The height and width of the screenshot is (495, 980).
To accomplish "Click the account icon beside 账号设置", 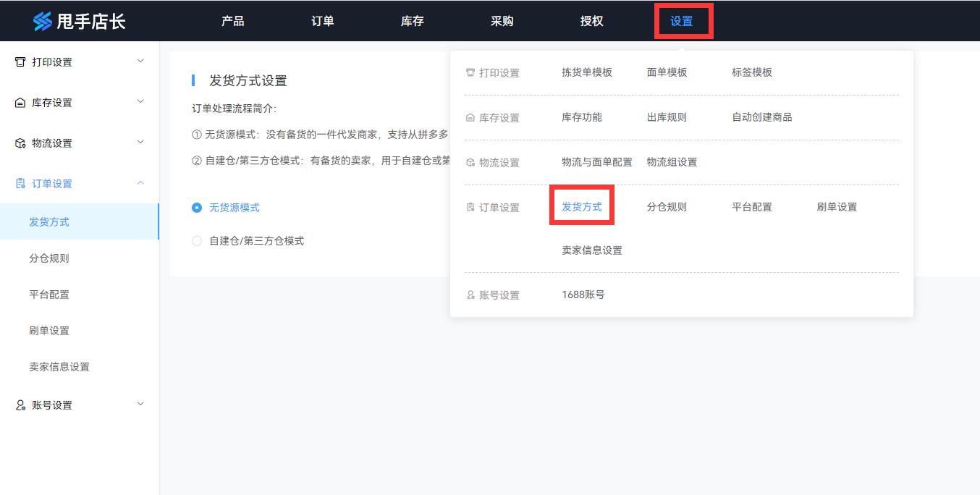I will coord(19,405).
